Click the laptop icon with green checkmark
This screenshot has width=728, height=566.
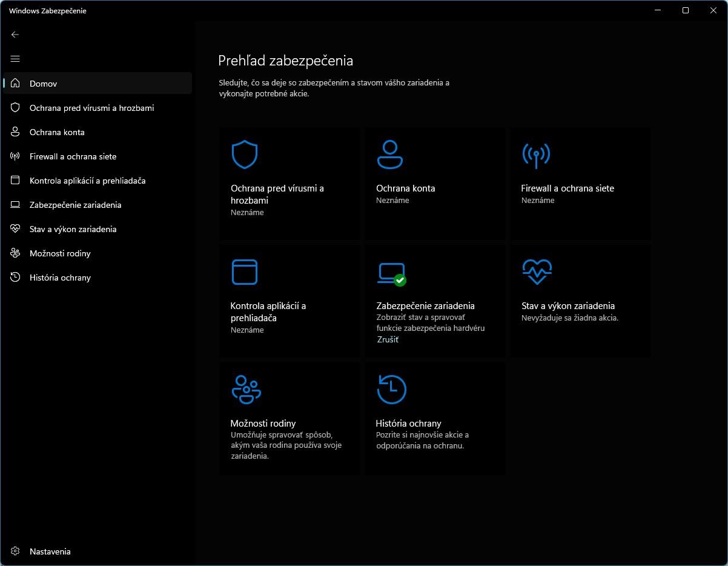(x=391, y=274)
